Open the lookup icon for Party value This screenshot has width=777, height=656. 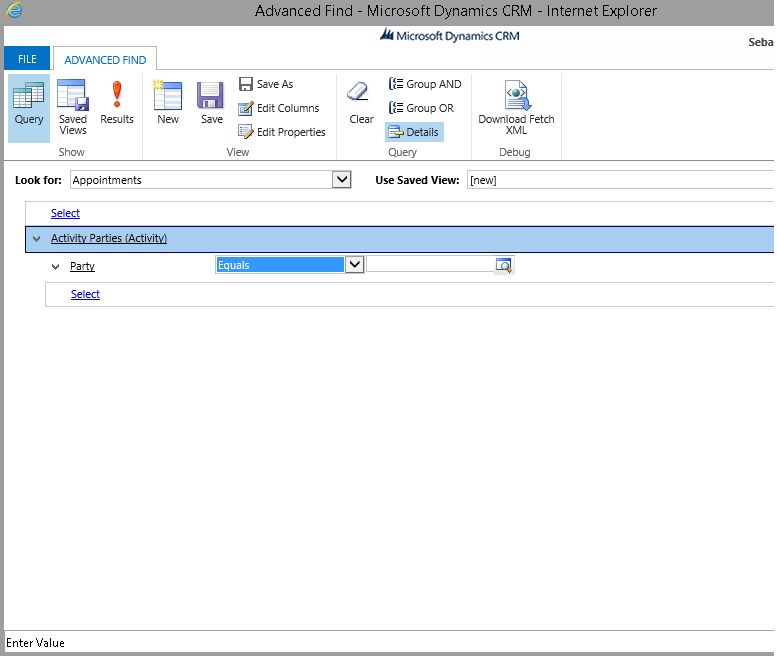point(503,265)
